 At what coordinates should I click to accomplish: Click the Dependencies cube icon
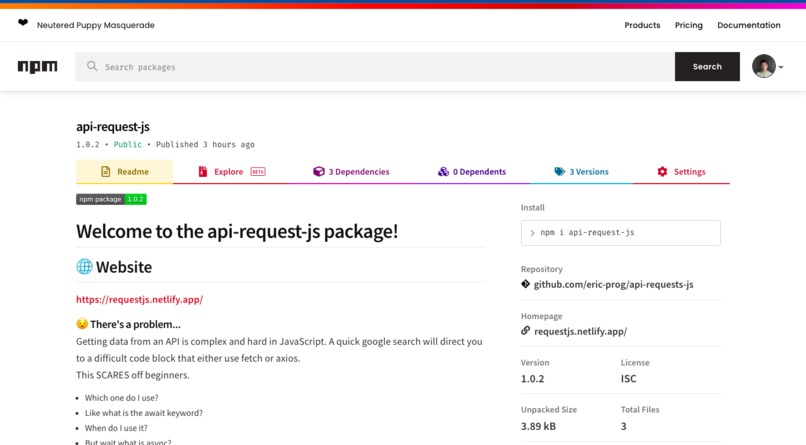pos(319,172)
